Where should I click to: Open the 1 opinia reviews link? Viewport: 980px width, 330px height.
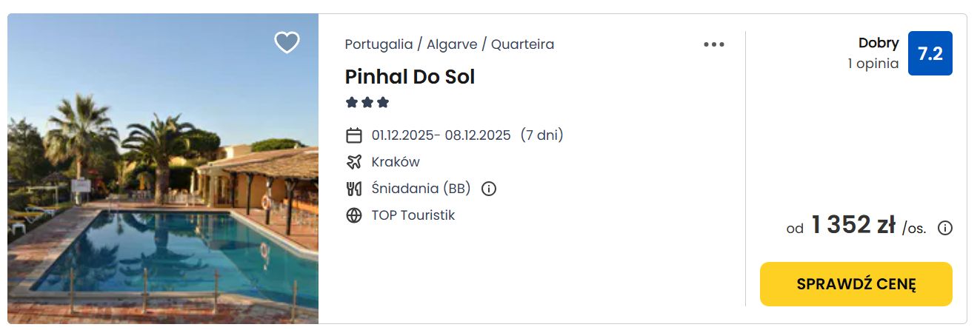873,64
